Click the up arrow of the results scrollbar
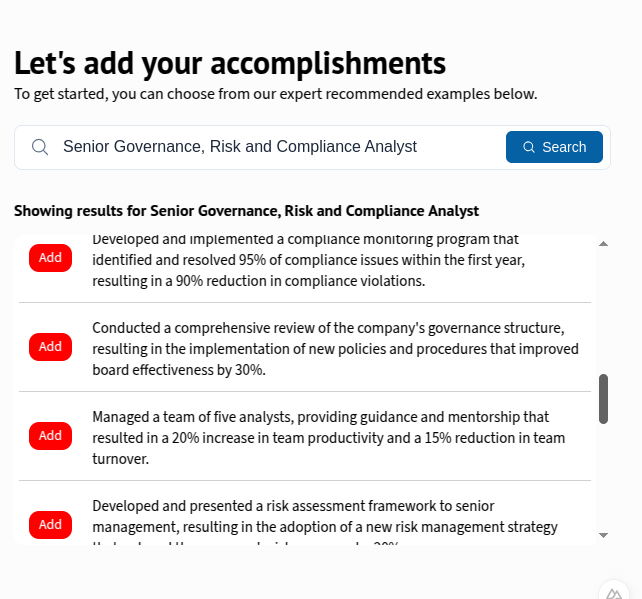The image size is (642, 599). click(x=603, y=244)
